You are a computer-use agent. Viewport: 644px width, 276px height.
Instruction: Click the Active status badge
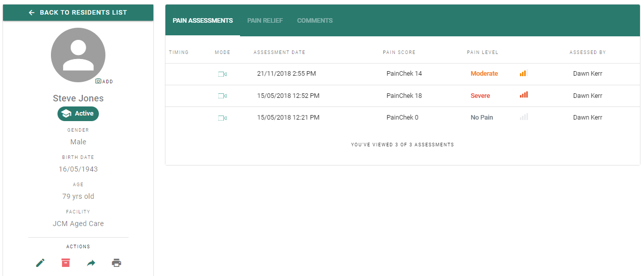point(78,114)
